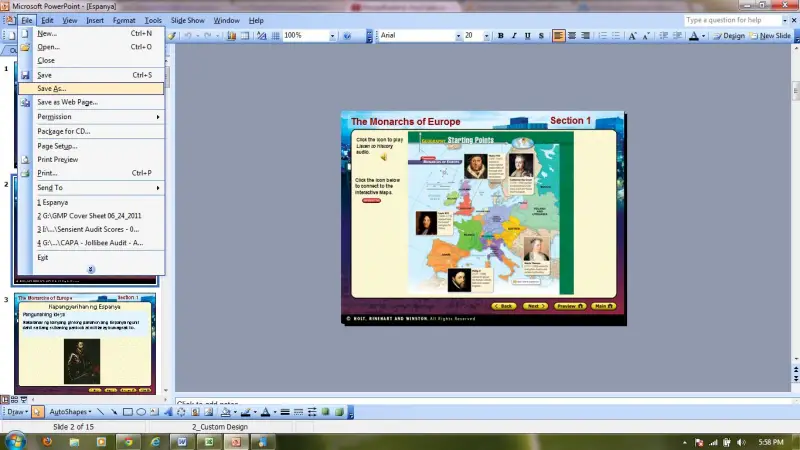Viewport: 800px width, 450px height.
Task: Click the Bold formatting icon
Action: click(501, 35)
